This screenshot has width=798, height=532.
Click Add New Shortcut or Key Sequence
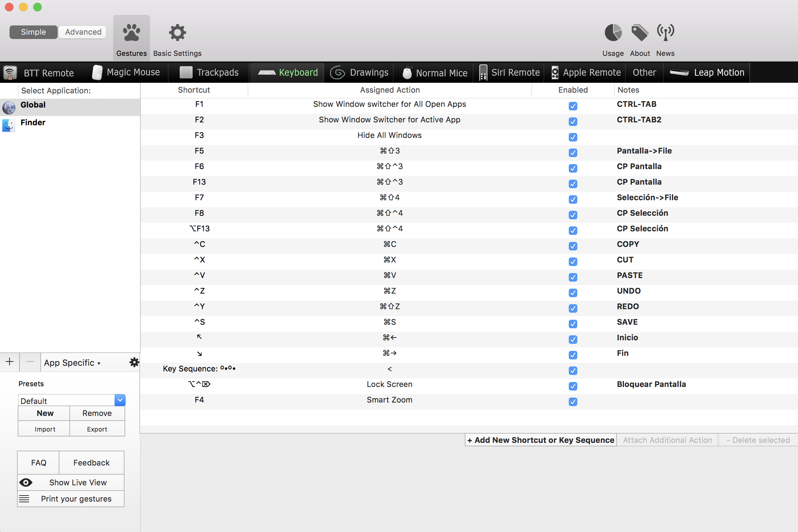point(540,440)
